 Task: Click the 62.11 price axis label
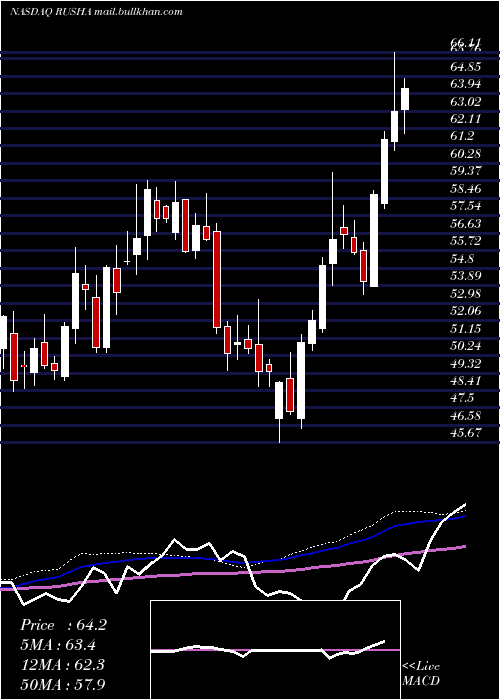(466, 119)
